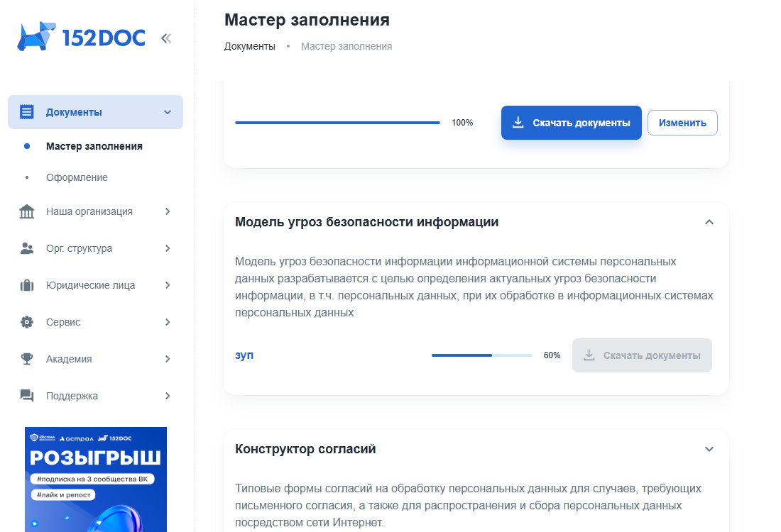Click the 60% progress bar for ЗУП

click(482, 355)
